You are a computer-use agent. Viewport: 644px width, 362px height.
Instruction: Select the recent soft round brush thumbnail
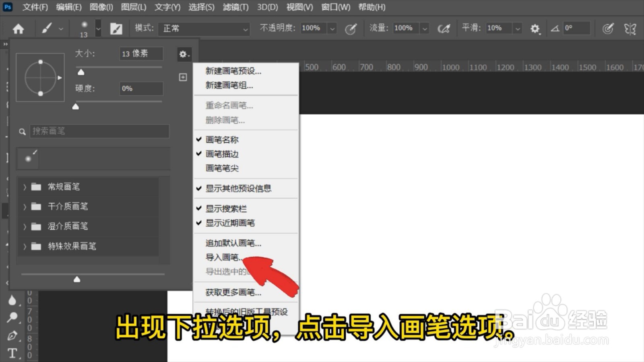pos(28,158)
